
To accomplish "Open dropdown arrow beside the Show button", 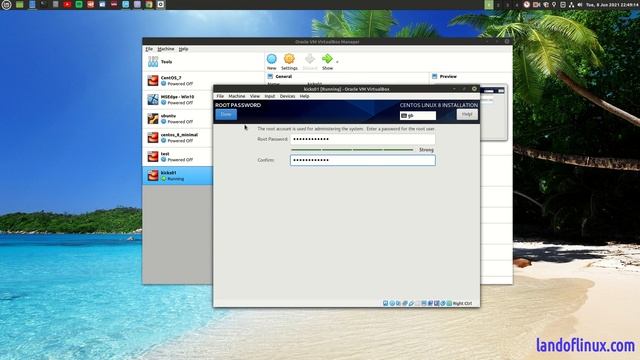I will pyautogui.click(x=337, y=62).
